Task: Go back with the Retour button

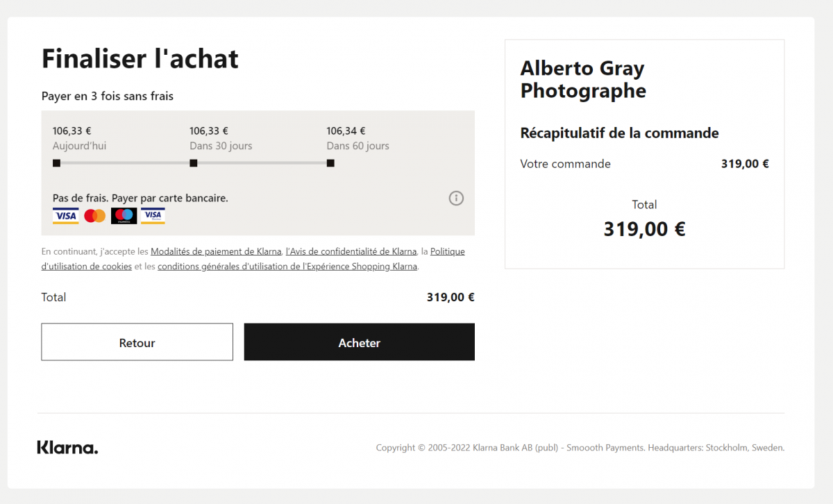Action: coord(137,342)
